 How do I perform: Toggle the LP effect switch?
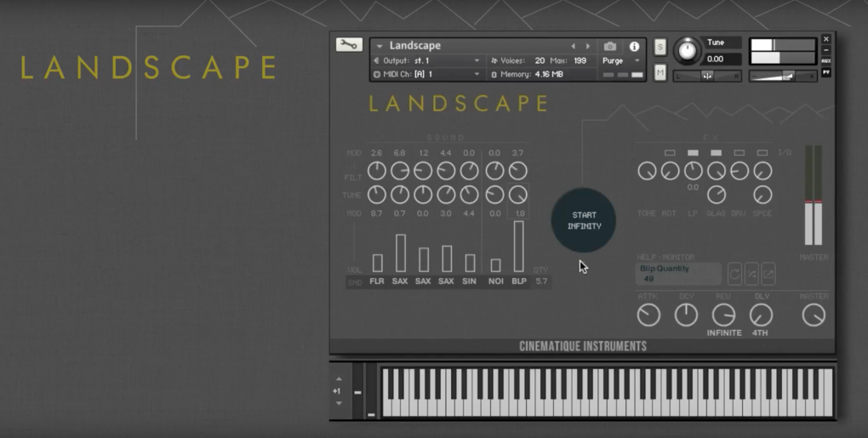[x=693, y=152]
